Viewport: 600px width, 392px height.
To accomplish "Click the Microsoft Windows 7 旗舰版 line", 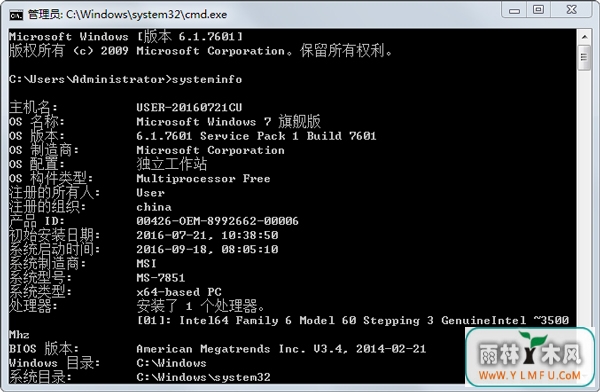I will click(x=228, y=122).
